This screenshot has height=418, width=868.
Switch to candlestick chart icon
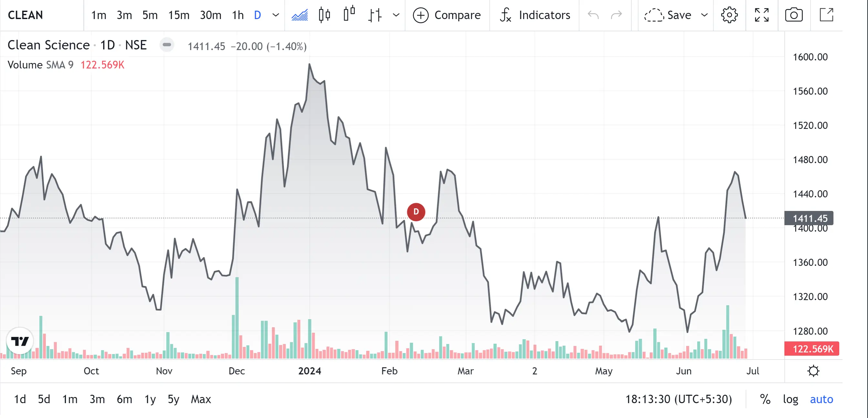click(x=324, y=15)
